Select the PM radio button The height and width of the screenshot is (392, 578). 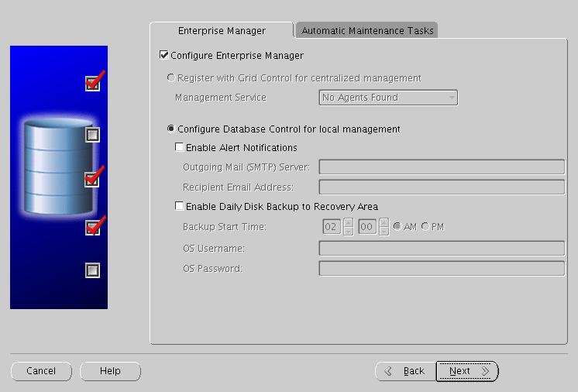[425, 226]
